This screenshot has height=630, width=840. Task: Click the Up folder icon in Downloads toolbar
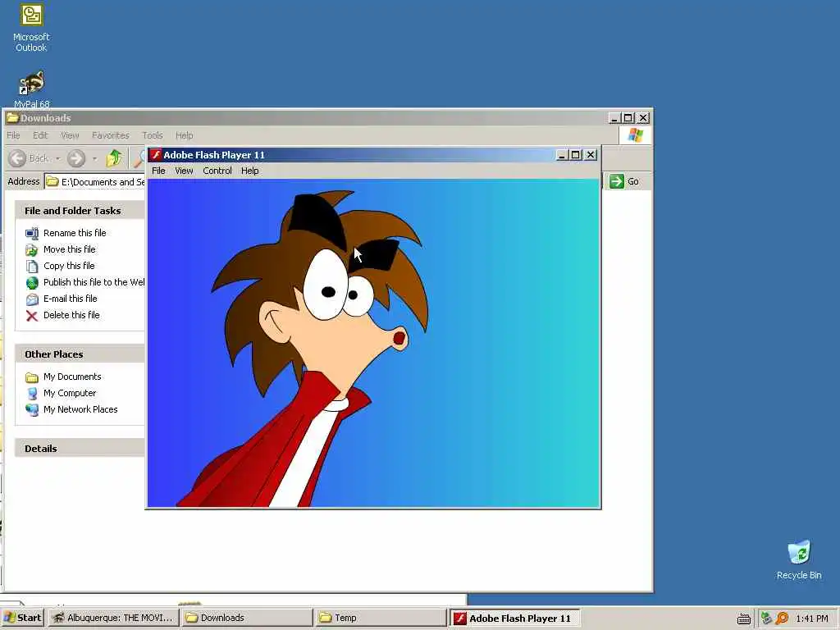[113, 158]
